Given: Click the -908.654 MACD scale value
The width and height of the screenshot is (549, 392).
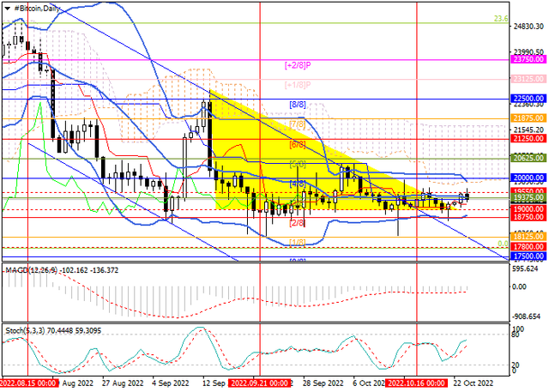Looking at the screenshot, I should [527, 317].
